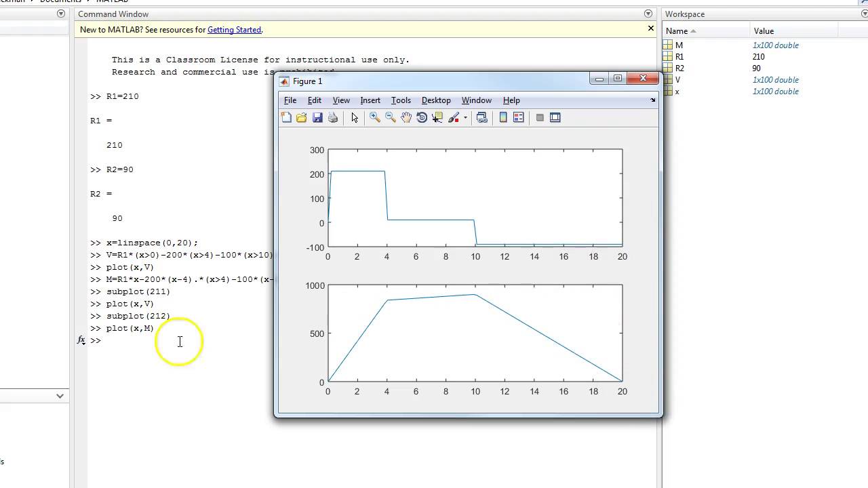Open the Window menu in Figure 1

477,100
